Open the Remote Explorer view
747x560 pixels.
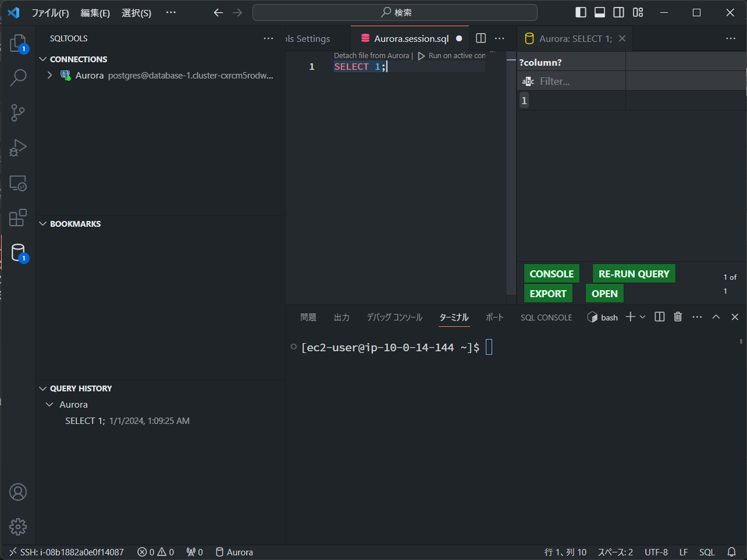point(18,183)
